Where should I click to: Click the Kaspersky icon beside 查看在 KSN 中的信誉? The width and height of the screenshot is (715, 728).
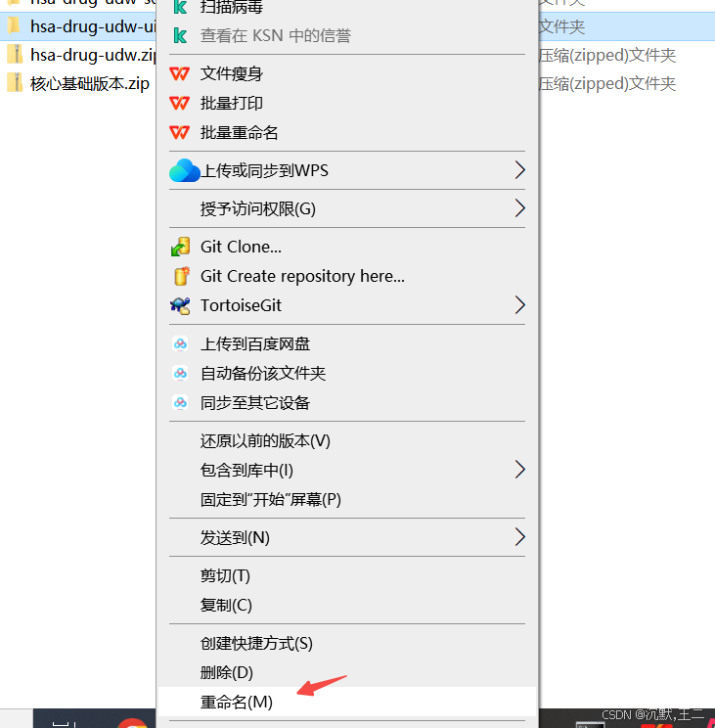[x=180, y=36]
